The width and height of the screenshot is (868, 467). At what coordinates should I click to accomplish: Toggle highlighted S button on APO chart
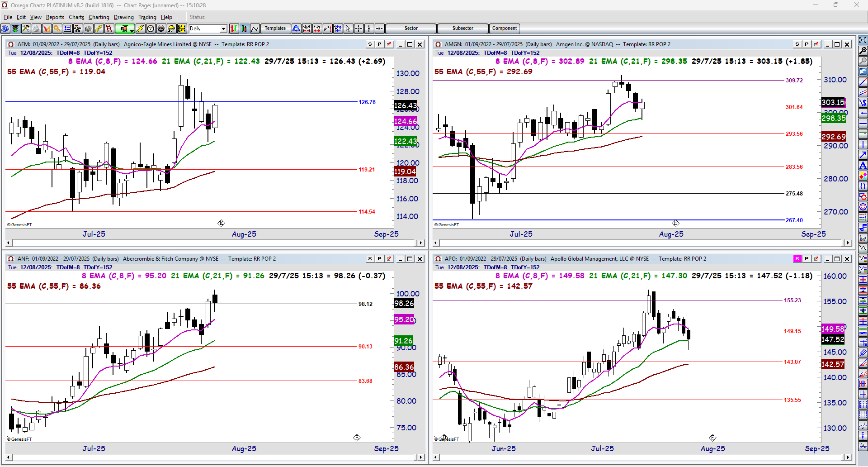797,259
